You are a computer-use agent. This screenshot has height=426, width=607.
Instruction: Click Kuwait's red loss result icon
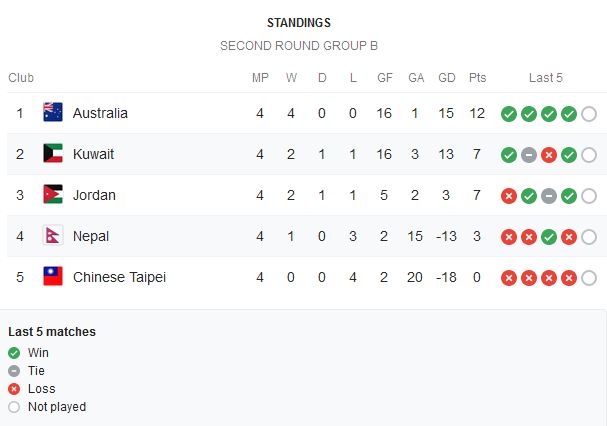(x=549, y=155)
